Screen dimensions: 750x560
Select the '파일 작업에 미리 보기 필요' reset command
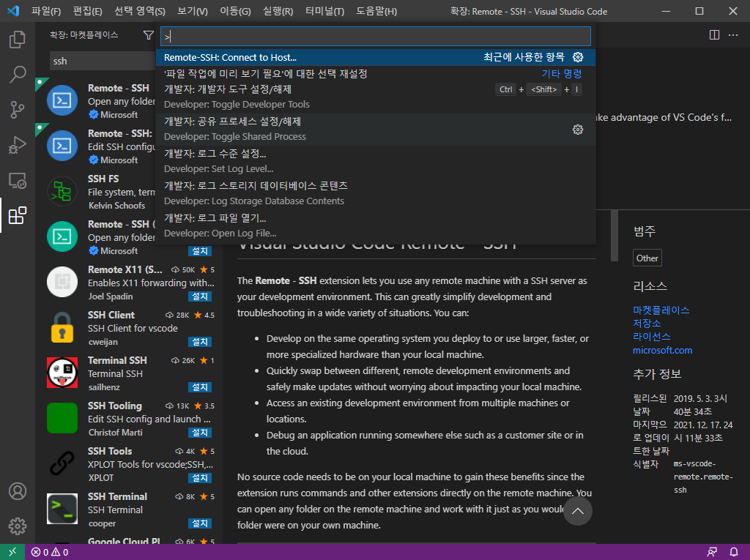pyautogui.click(x=376, y=74)
